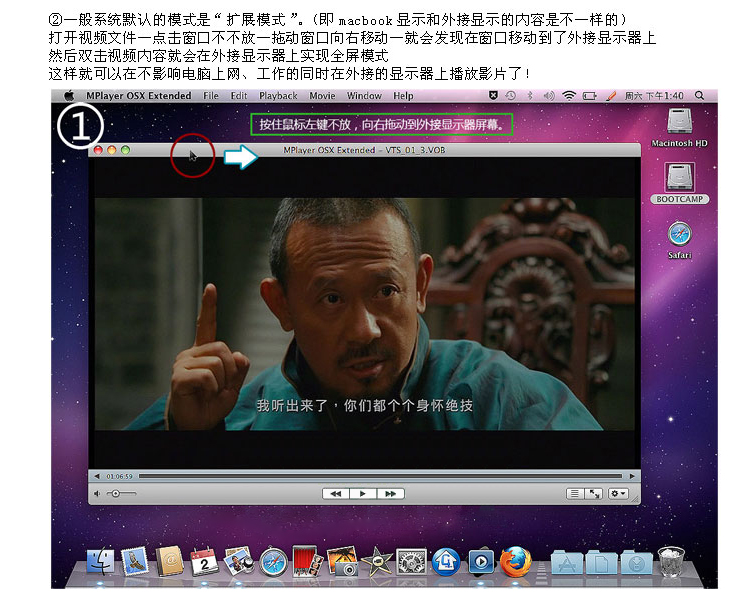
Task: Open Mail from the Dock
Action: point(135,561)
